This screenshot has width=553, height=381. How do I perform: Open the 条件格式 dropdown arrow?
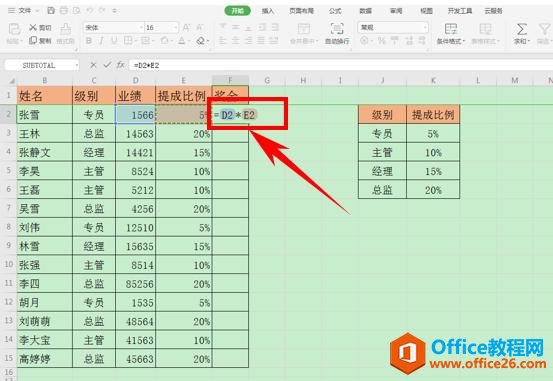(x=464, y=41)
